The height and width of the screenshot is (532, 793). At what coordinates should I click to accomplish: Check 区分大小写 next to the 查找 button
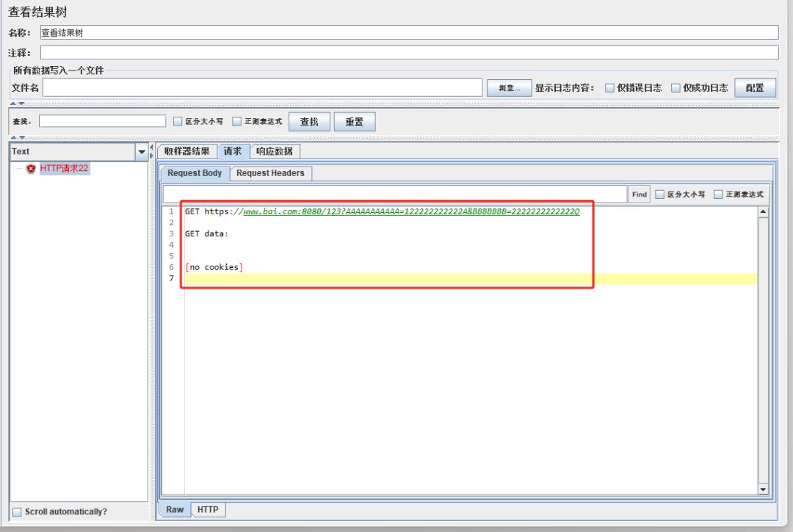178,122
